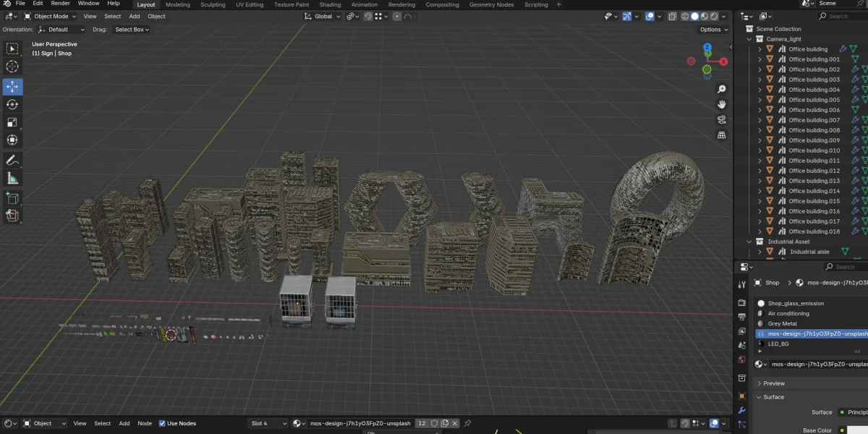Click the Base Color swatch
The image size is (868, 434).
[857, 430]
